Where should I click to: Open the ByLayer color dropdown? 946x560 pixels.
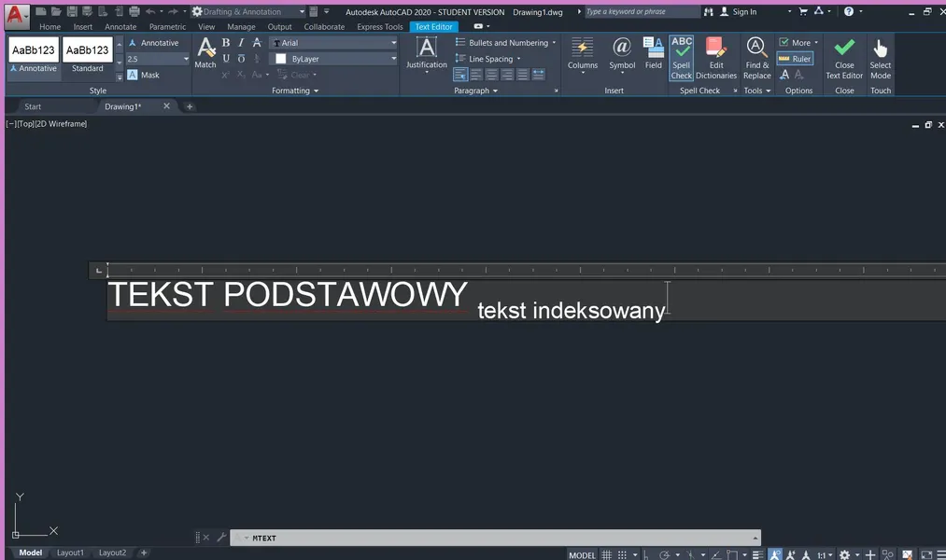pos(392,58)
